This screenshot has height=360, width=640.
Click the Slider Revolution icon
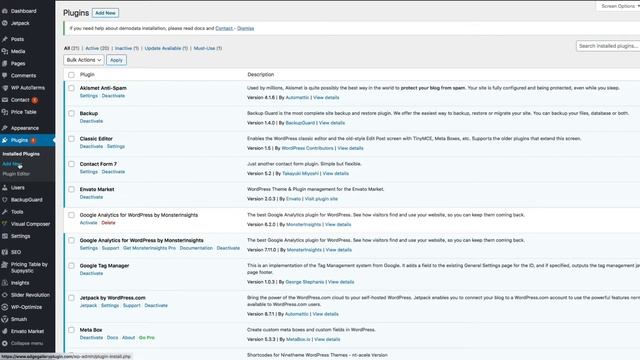tap(5, 295)
